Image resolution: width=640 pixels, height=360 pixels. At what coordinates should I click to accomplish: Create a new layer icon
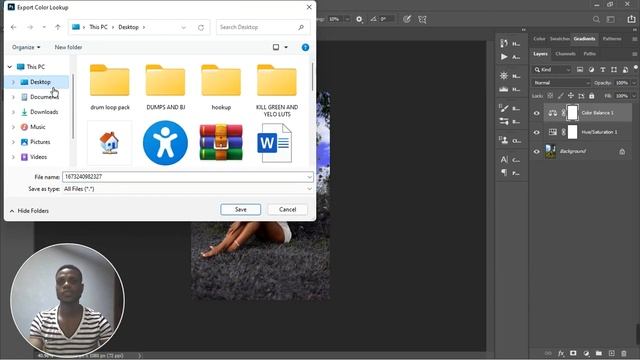611,353
